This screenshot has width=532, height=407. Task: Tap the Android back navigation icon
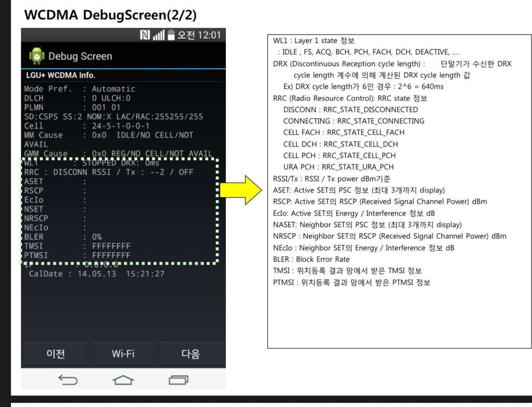point(68,380)
